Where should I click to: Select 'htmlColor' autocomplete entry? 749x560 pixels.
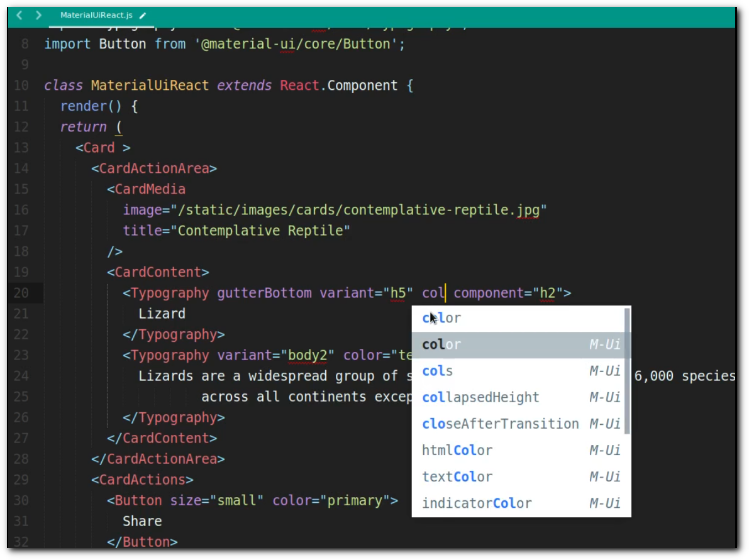[457, 450]
